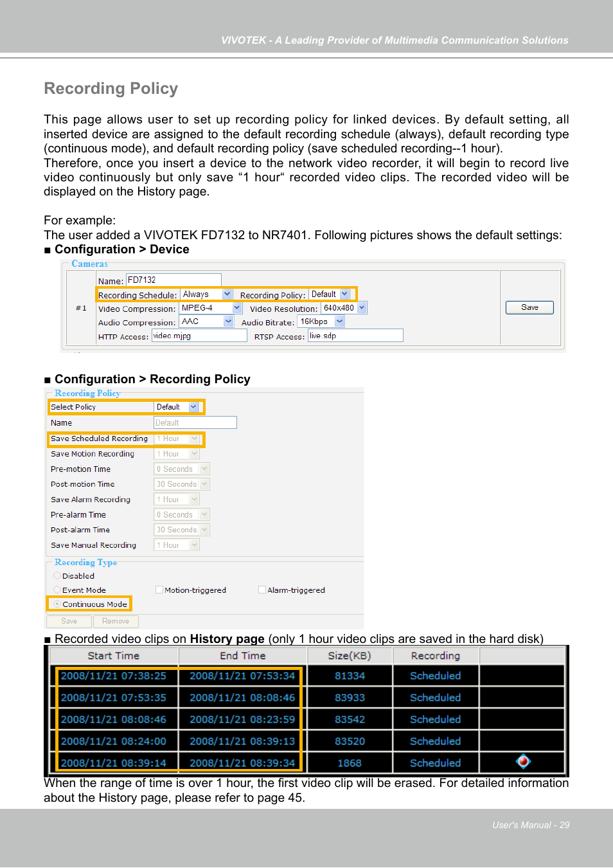Open the Pre-motion Time dropdown
The height and width of the screenshot is (868, 613).
[x=182, y=469]
